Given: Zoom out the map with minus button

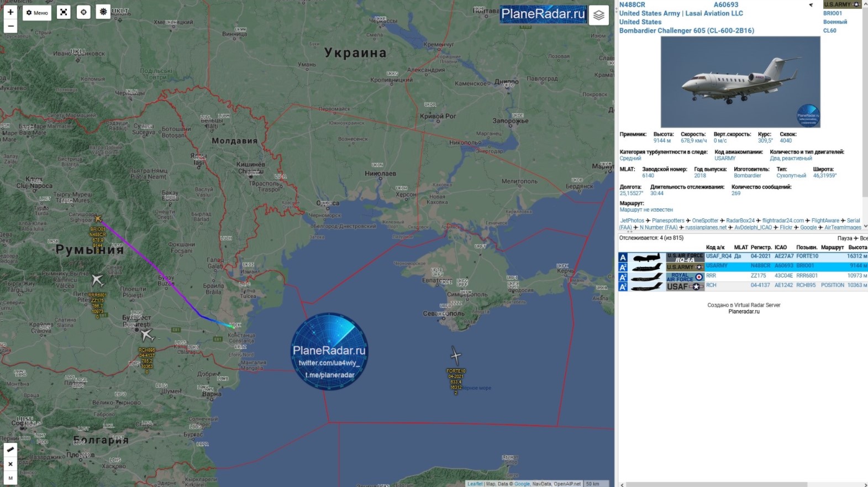Looking at the screenshot, I should click(10, 26).
